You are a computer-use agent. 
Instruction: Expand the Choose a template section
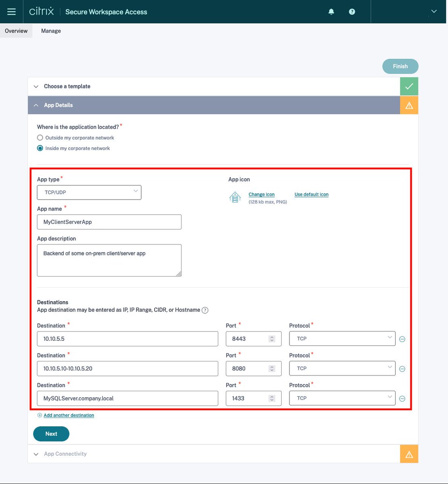tap(214, 86)
